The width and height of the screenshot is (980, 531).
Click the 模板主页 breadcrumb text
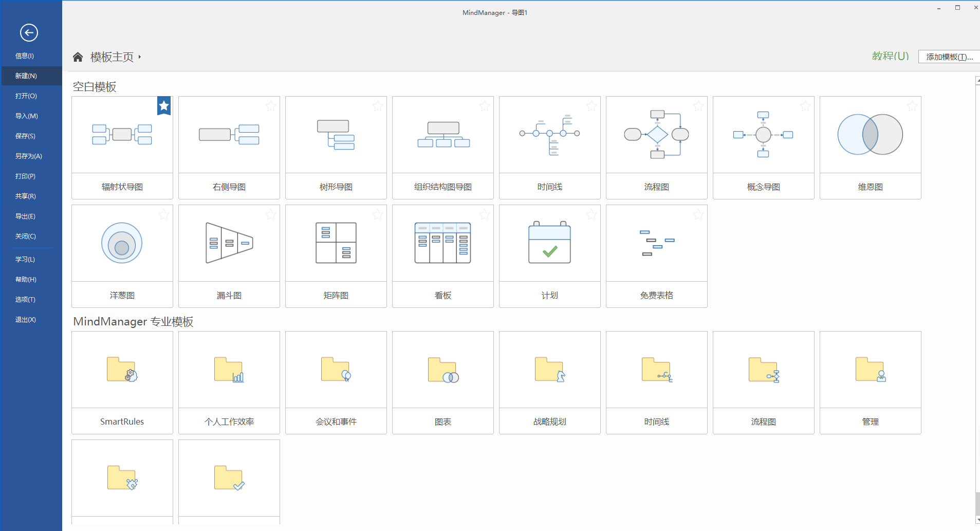(x=112, y=57)
